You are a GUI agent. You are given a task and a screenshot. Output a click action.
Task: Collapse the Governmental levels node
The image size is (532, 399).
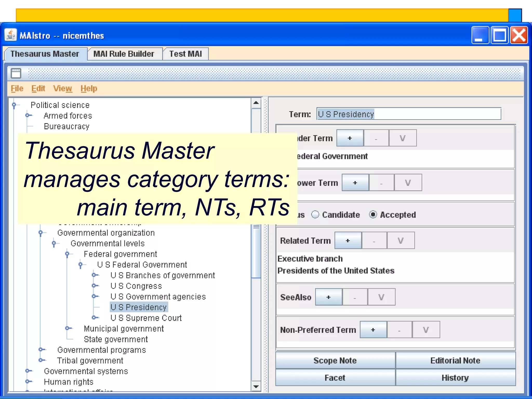pyautogui.click(x=54, y=243)
